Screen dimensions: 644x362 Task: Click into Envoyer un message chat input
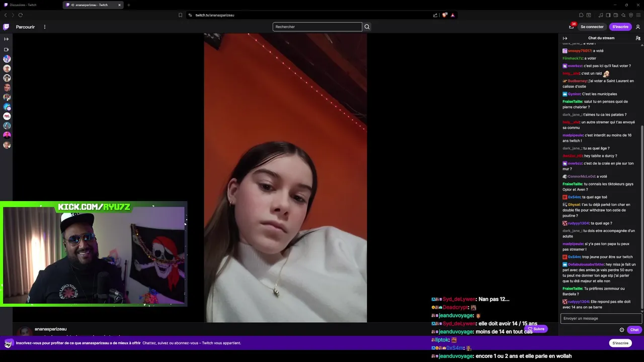pyautogui.click(x=601, y=318)
